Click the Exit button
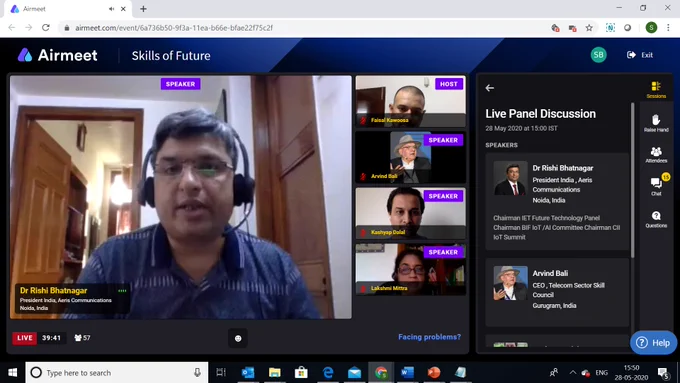680x383 pixels. click(x=640, y=55)
